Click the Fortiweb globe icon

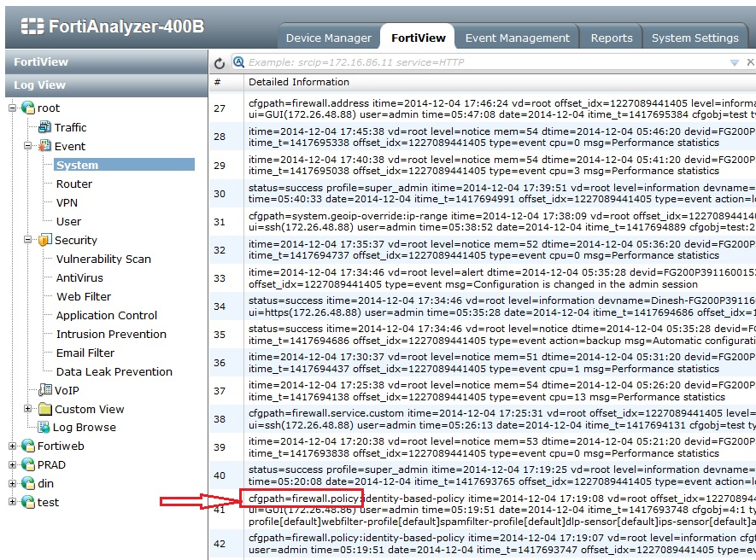click(28, 446)
